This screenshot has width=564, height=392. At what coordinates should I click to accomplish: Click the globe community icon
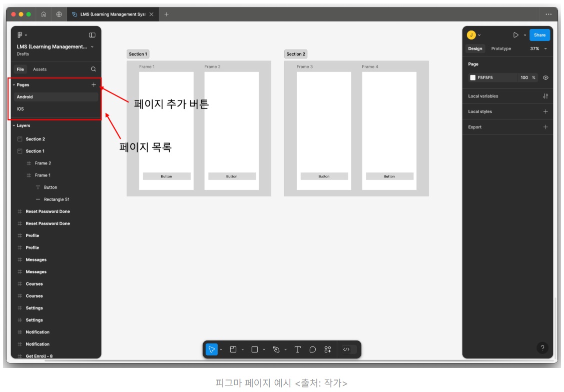click(59, 14)
